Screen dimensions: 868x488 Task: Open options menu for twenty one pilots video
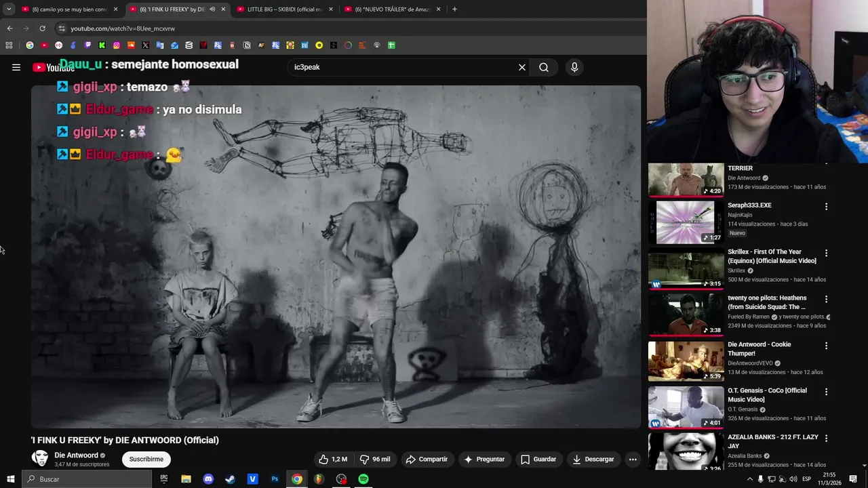[826, 299]
